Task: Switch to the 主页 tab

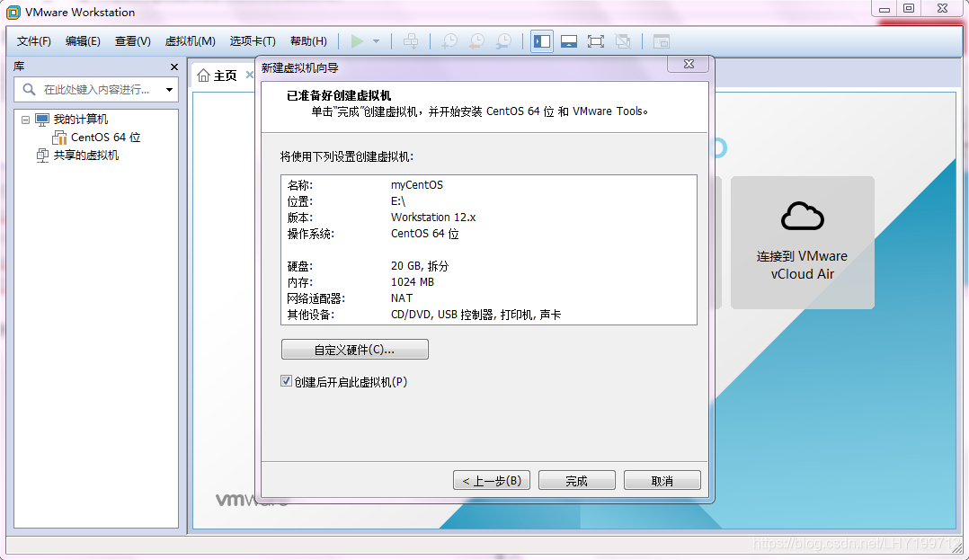Action: 225,76
